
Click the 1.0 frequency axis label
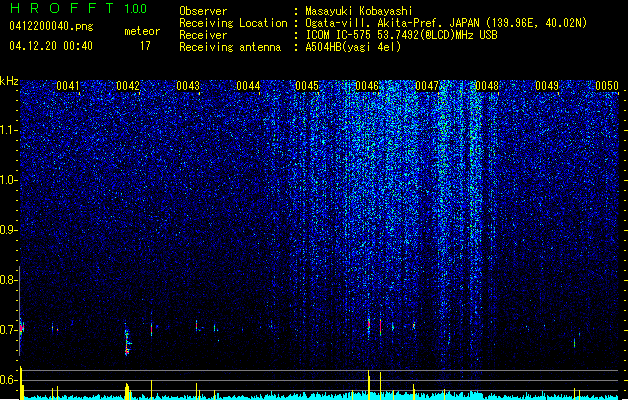click(x=8, y=180)
